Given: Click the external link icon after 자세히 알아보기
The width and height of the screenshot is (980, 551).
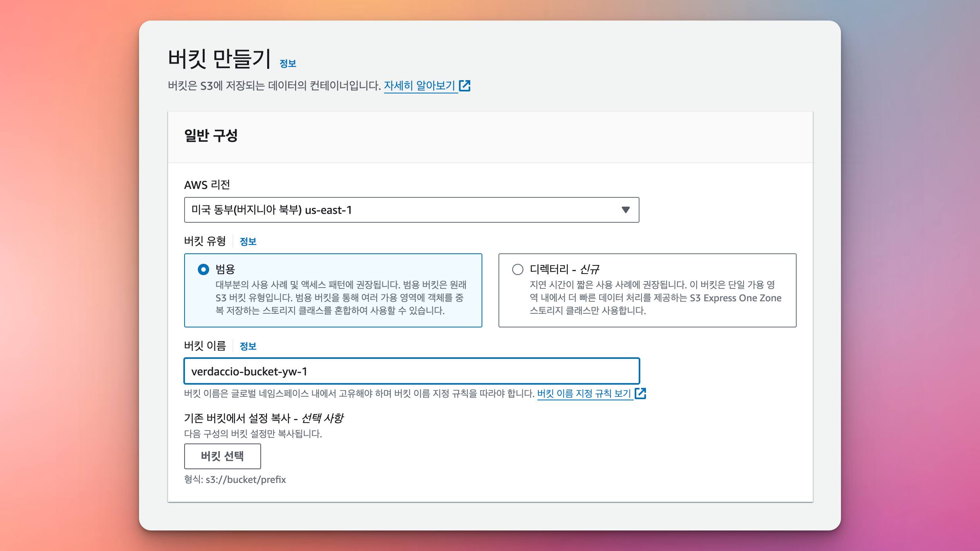Looking at the screenshot, I should coord(465,86).
